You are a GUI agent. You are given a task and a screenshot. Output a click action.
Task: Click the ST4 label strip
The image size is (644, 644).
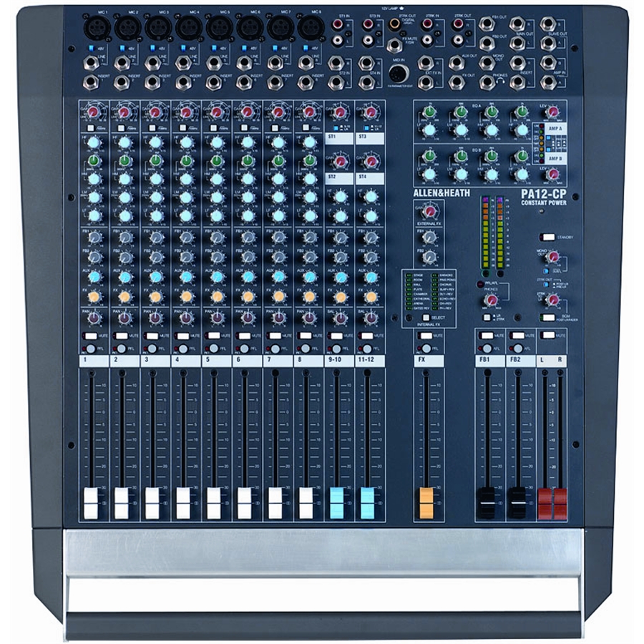[370, 178]
